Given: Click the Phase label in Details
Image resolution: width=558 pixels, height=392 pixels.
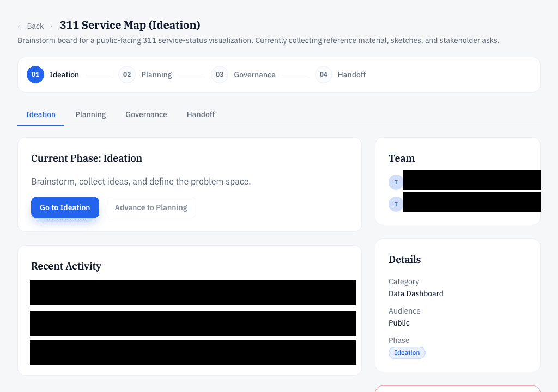Looking at the screenshot, I should 399,341.
